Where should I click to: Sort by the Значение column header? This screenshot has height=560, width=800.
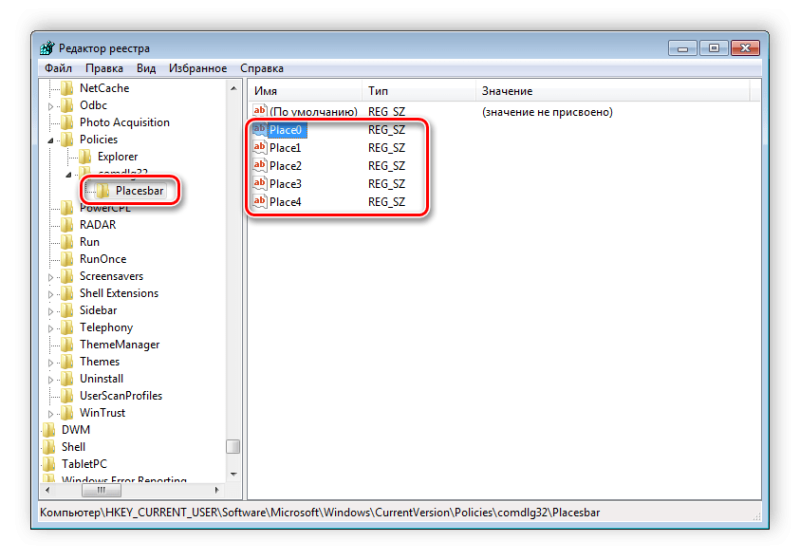pyautogui.click(x=613, y=91)
